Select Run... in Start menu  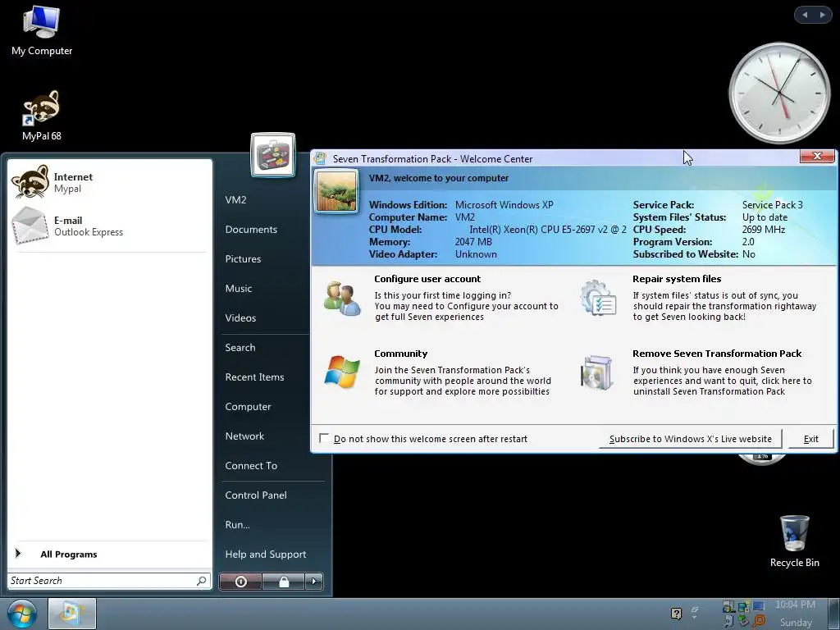pos(237,524)
